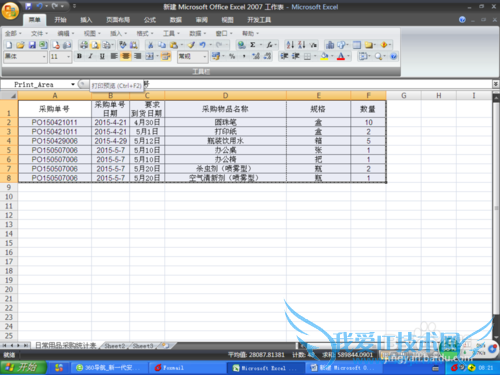Image resolution: width=500 pixels, height=375 pixels.
Task: Click the Copy icon
Action: (x=162, y=45)
